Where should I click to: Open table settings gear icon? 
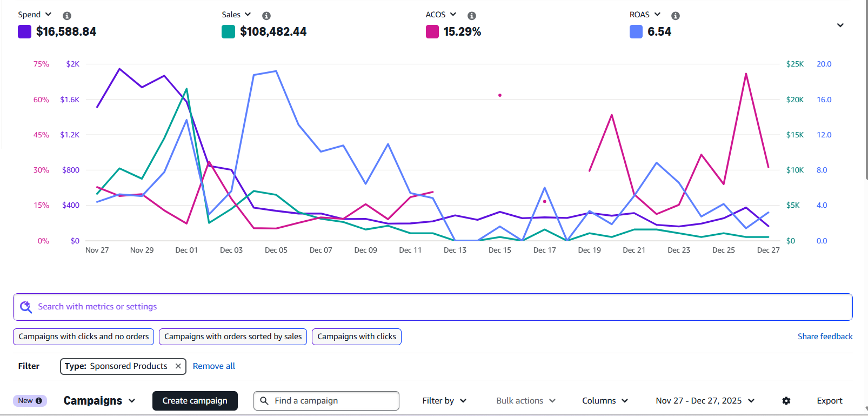pyautogui.click(x=786, y=401)
